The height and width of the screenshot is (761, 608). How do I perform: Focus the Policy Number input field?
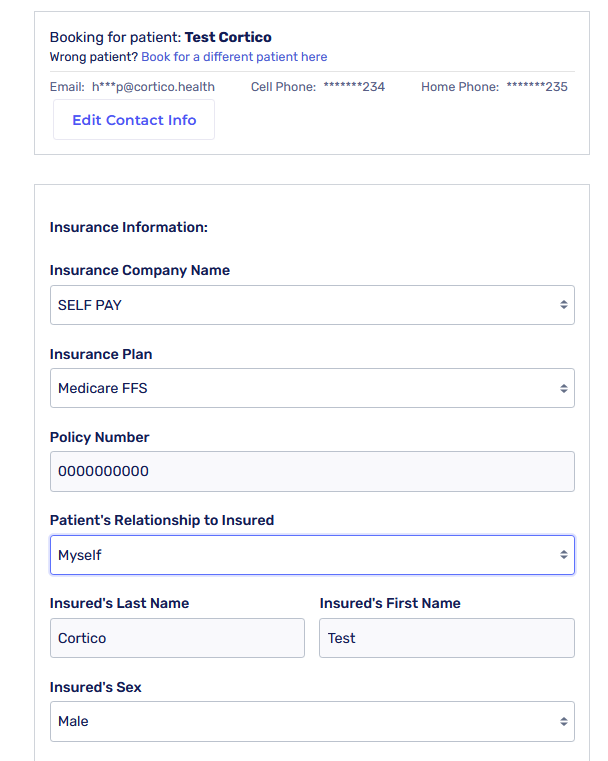click(312, 471)
